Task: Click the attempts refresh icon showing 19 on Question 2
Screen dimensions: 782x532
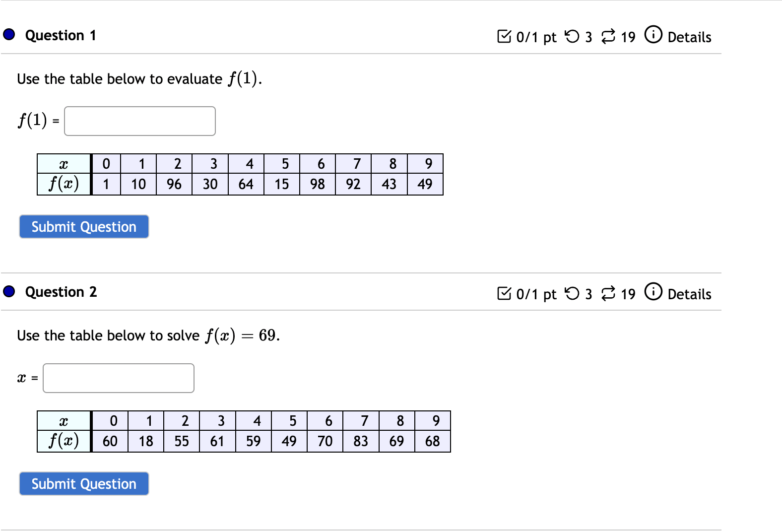Action: coord(609,293)
